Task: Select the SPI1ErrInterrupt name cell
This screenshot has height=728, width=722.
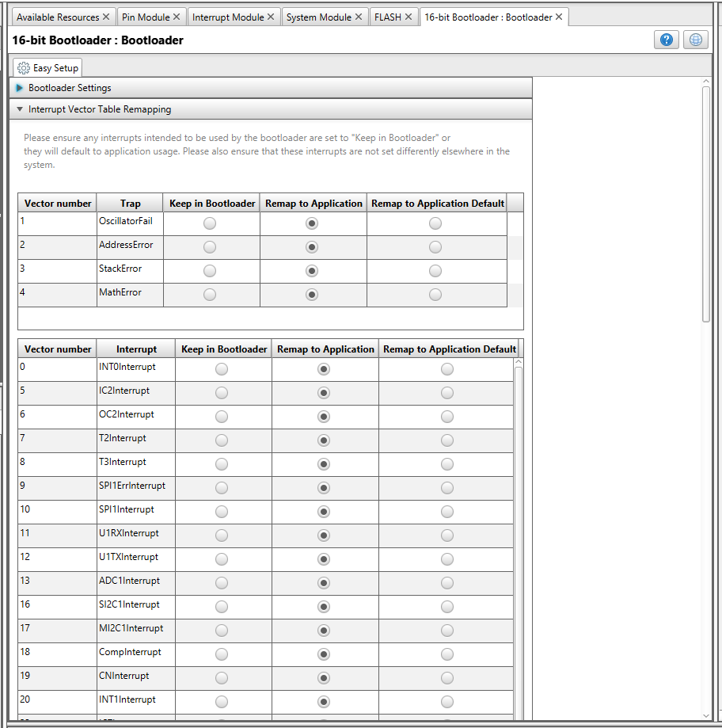Action: 136,489
